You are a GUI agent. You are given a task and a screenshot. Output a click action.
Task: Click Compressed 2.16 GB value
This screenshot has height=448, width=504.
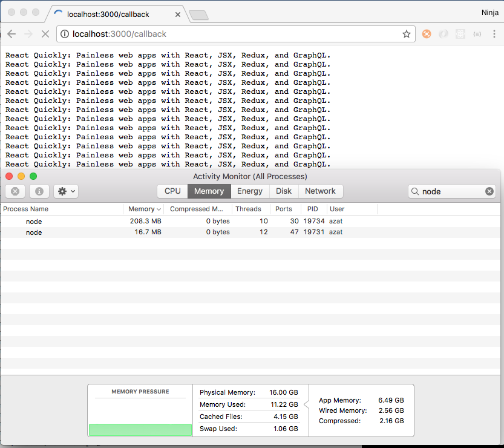coord(391,421)
